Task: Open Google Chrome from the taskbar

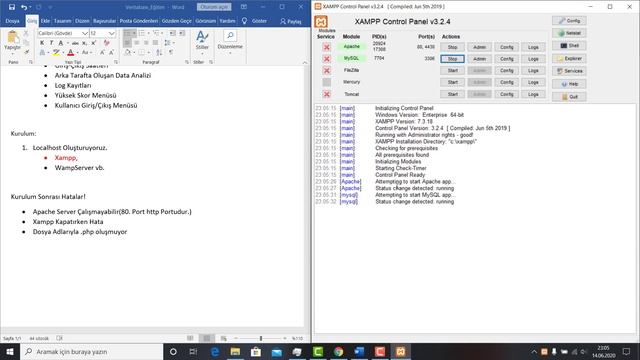Action: click(338, 351)
